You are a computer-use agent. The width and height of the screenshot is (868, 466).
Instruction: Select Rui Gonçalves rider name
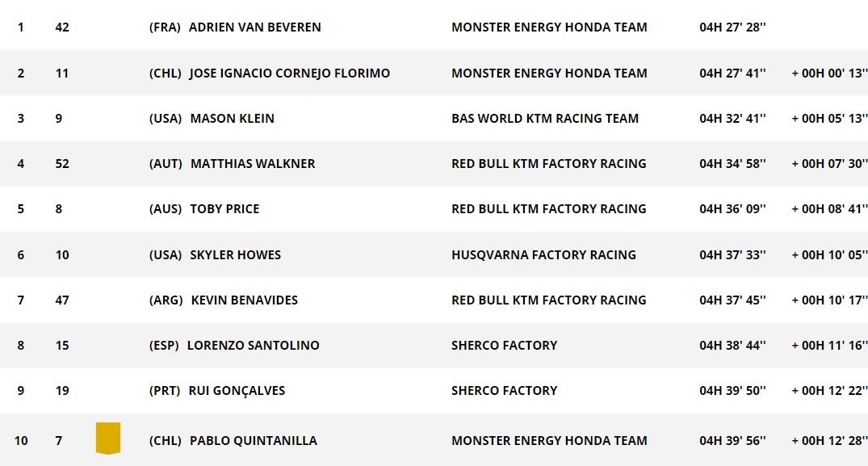click(237, 391)
